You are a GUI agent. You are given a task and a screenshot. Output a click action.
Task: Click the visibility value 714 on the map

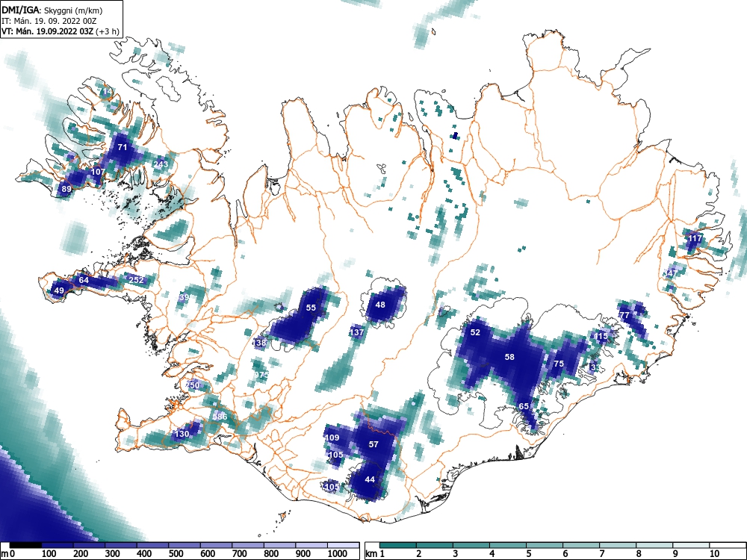(105, 91)
